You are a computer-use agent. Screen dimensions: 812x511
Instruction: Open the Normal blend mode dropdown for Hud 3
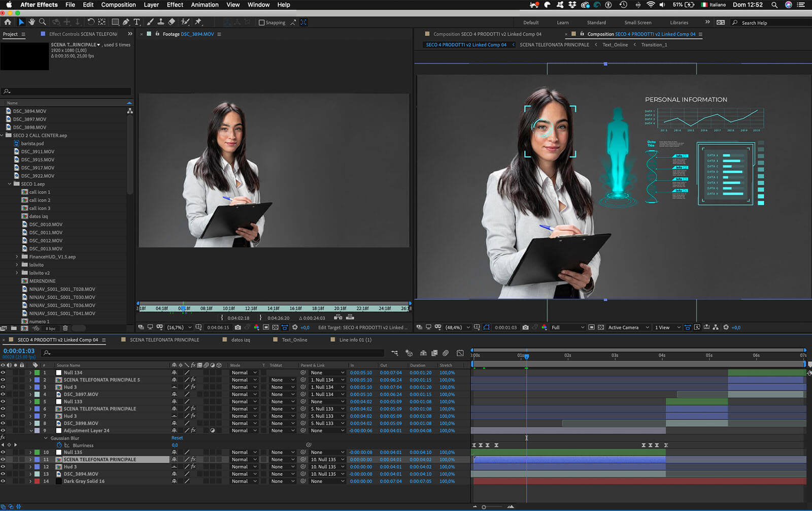243,387
